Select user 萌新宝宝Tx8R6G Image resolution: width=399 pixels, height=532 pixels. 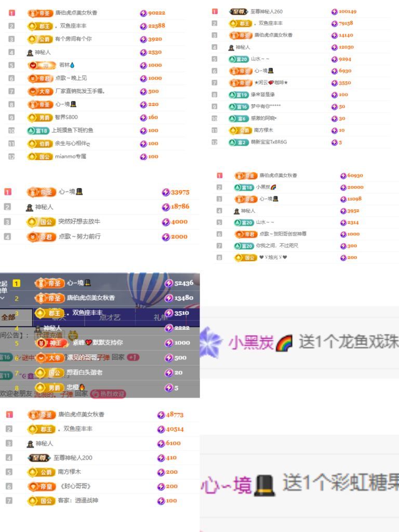point(269,142)
